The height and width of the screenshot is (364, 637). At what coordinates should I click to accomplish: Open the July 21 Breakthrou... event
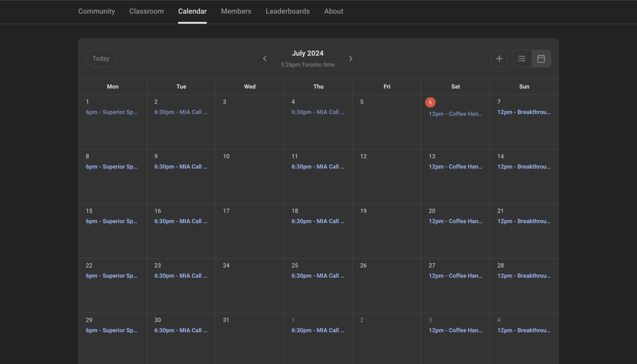(x=524, y=221)
